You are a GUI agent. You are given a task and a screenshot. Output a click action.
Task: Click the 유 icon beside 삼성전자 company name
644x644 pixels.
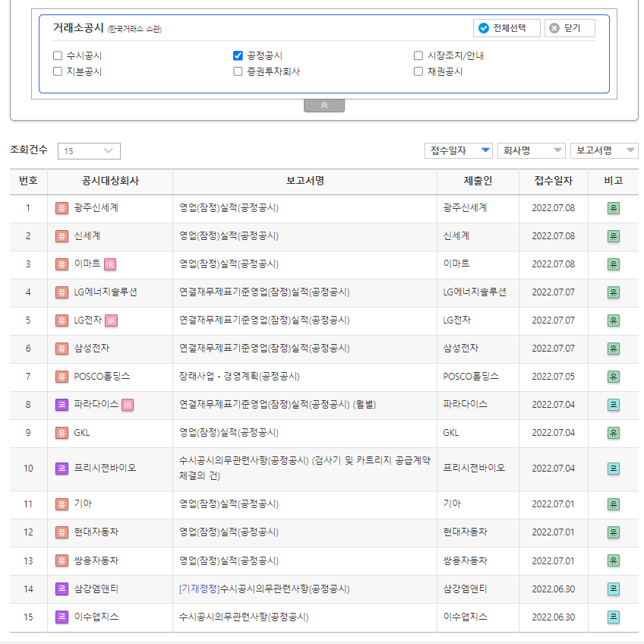click(x=62, y=349)
